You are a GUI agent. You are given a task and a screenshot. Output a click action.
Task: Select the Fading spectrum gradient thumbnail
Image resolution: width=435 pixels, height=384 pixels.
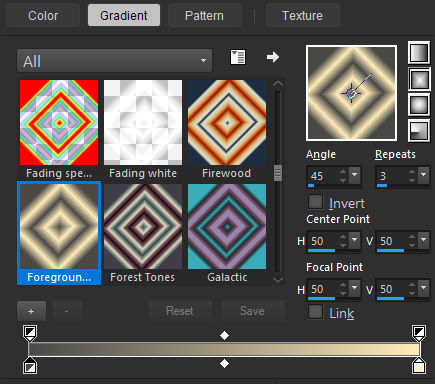(59, 122)
